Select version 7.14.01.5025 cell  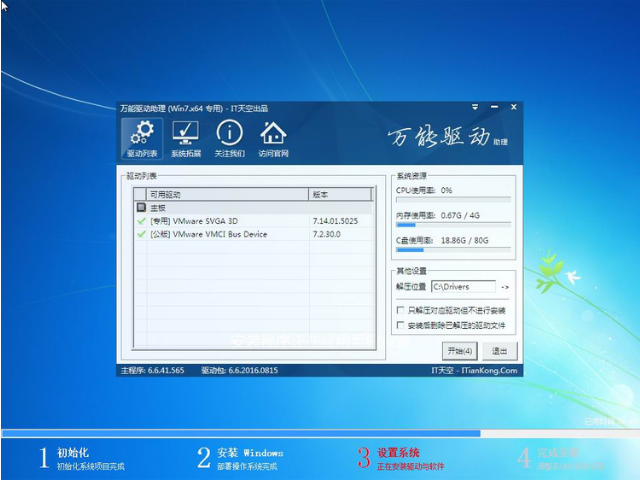tap(335, 221)
